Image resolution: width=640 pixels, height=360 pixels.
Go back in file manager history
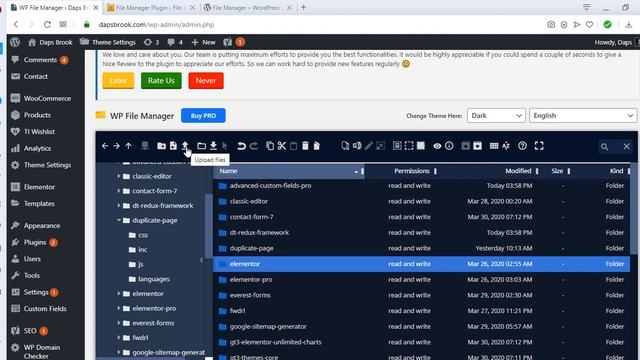105,146
